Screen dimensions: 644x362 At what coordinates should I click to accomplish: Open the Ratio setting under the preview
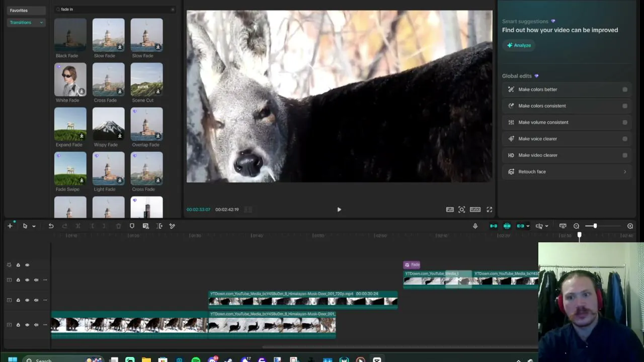(475, 210)
